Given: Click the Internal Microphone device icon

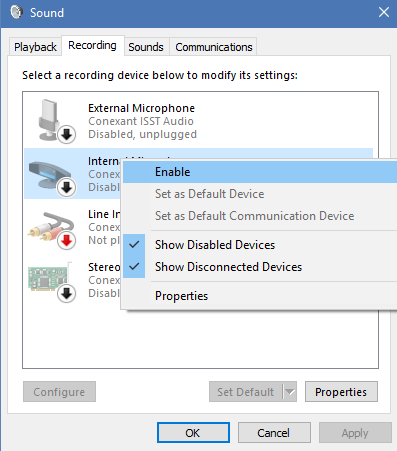Looking at the screenshot, I should tap(50, 174).
